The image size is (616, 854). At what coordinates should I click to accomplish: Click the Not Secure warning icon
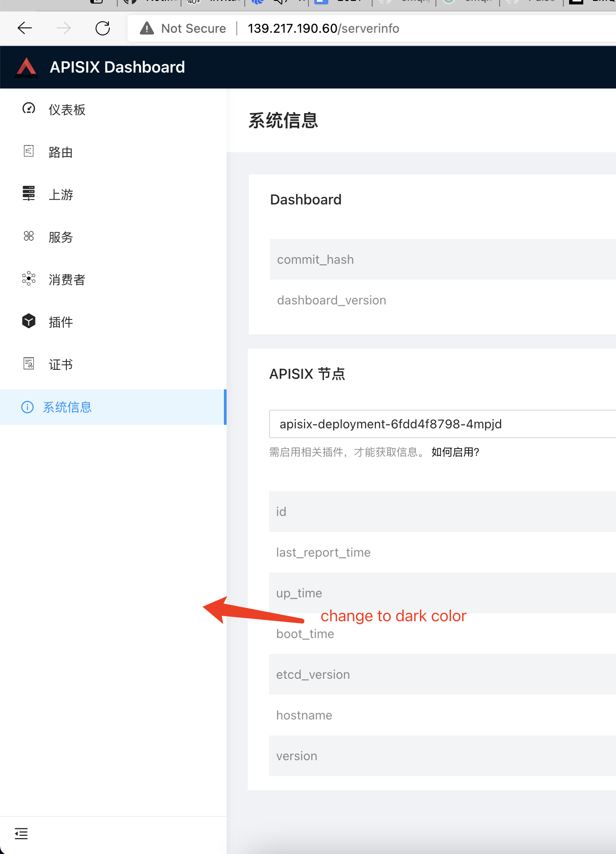(x=147, y=28)
